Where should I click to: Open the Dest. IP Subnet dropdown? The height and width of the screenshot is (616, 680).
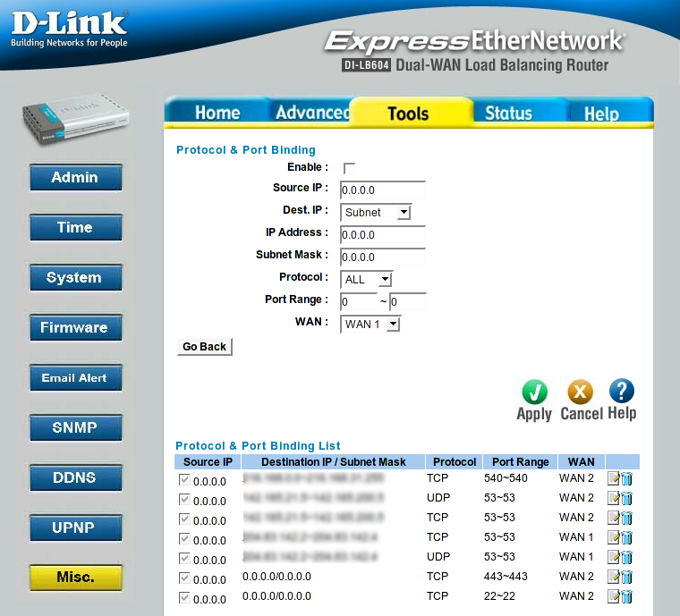click(376, 212)
